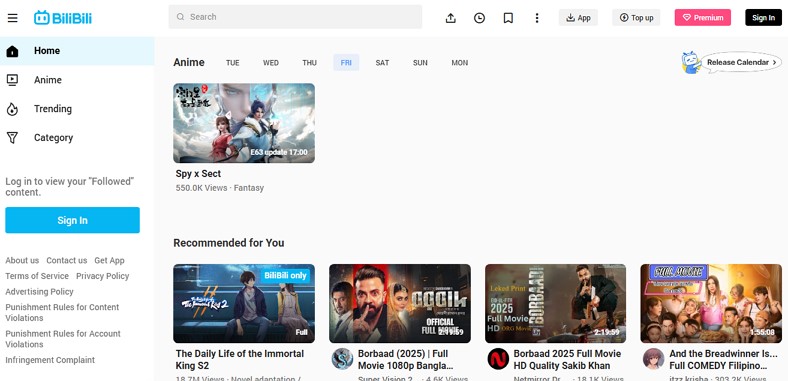
Task: Switch to the TUE anime tab
Action: tap(233, 63)
